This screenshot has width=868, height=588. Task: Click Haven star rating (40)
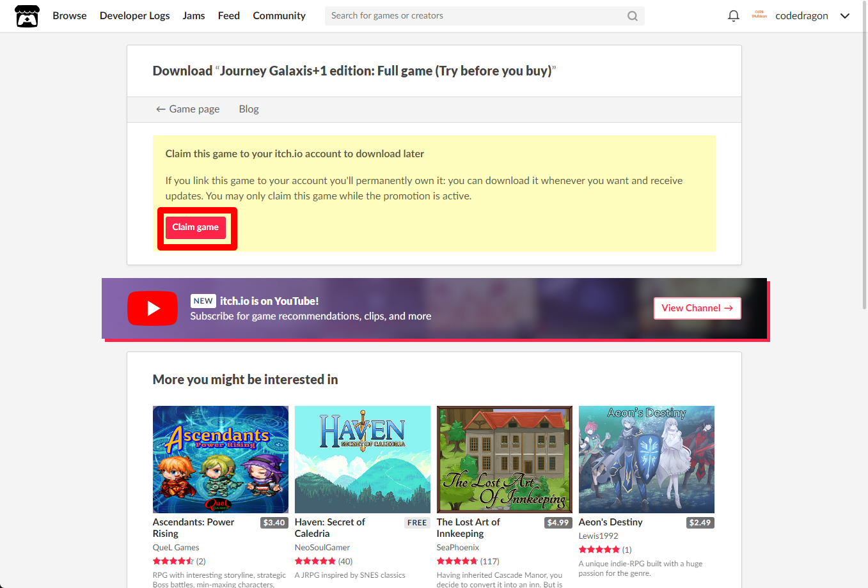pos(324,561)
